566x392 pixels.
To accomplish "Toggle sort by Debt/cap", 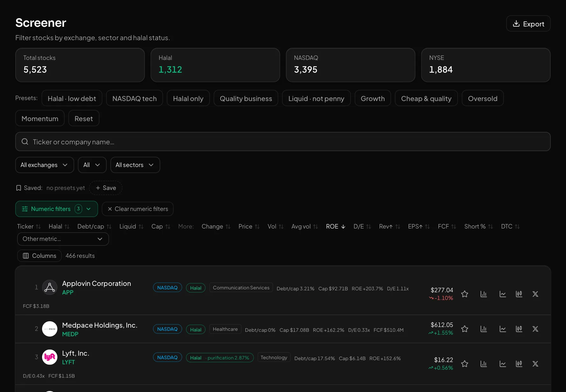I will [x=94, y=226].
